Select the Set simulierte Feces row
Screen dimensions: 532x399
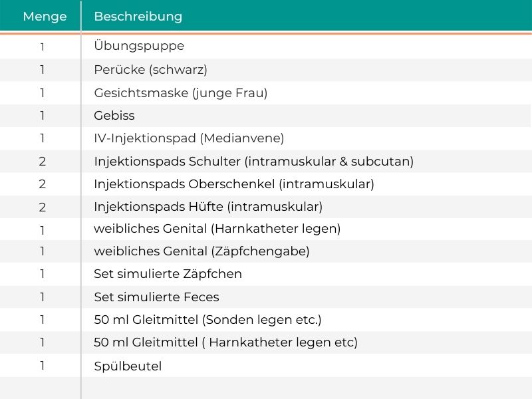(266, 297)
